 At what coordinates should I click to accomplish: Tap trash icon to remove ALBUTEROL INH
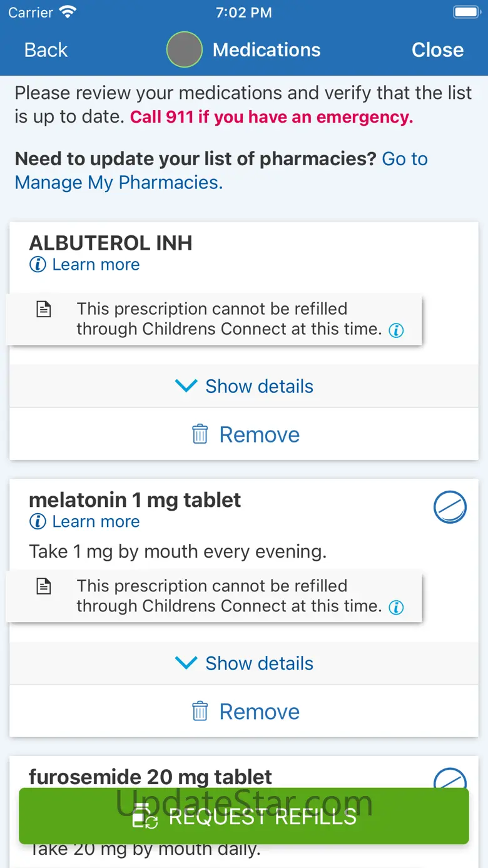click(200, 434)
